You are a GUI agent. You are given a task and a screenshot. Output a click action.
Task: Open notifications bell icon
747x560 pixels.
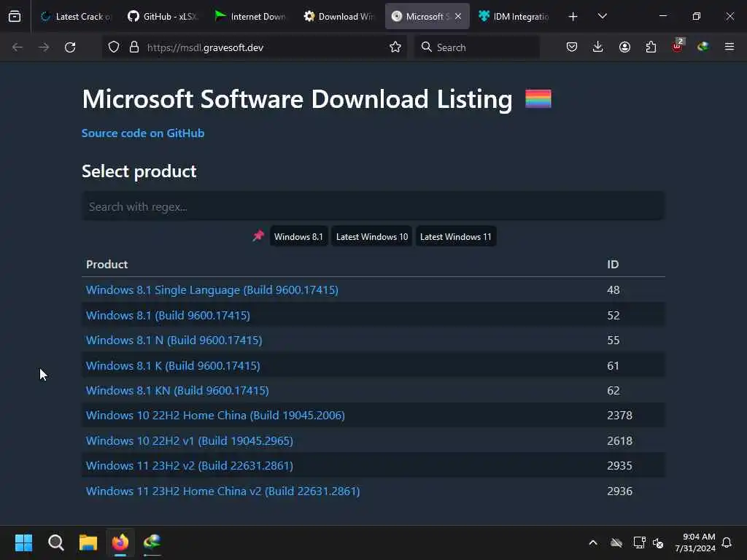pyautogui.click(x=727, y=542)
